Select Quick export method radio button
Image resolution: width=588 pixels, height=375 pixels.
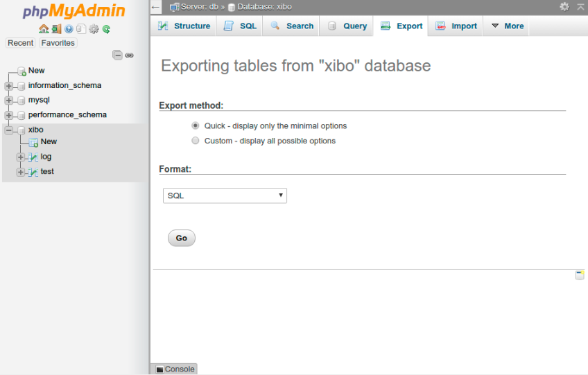pos(195,126)
